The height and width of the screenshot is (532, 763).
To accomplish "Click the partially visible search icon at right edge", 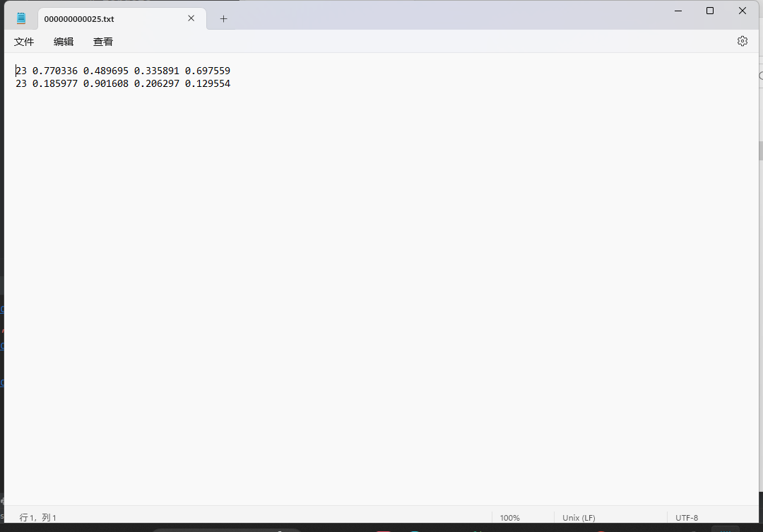I will 760,74.
